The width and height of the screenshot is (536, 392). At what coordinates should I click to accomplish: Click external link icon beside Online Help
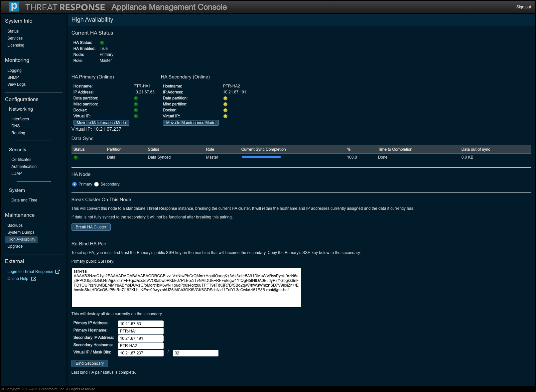tap(34, 279)
